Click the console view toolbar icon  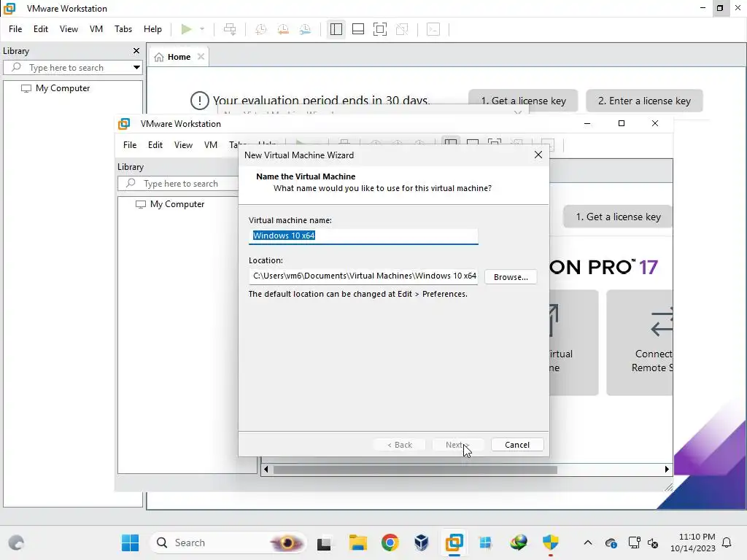pyautogui.click(x=433, y=29)
